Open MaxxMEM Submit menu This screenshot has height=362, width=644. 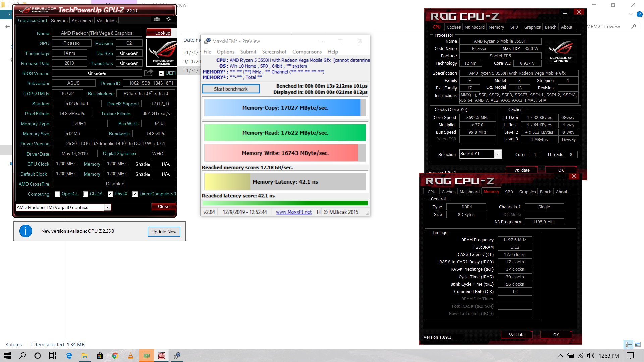[x=248, y=52]
